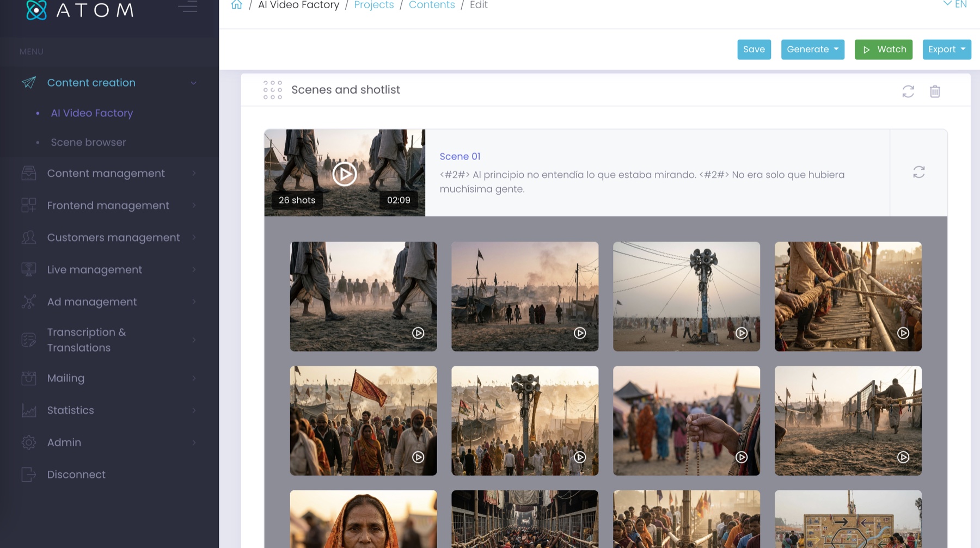Image resolution: width=980 pixels, height=548 pixels.
Task: Click the Admin gear icon
Action: (x=29, y=442)
